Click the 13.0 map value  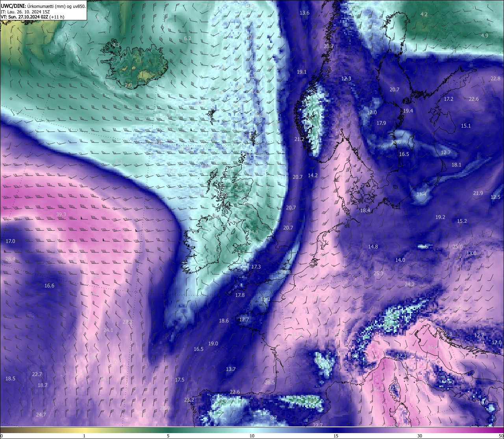point(471,254)
